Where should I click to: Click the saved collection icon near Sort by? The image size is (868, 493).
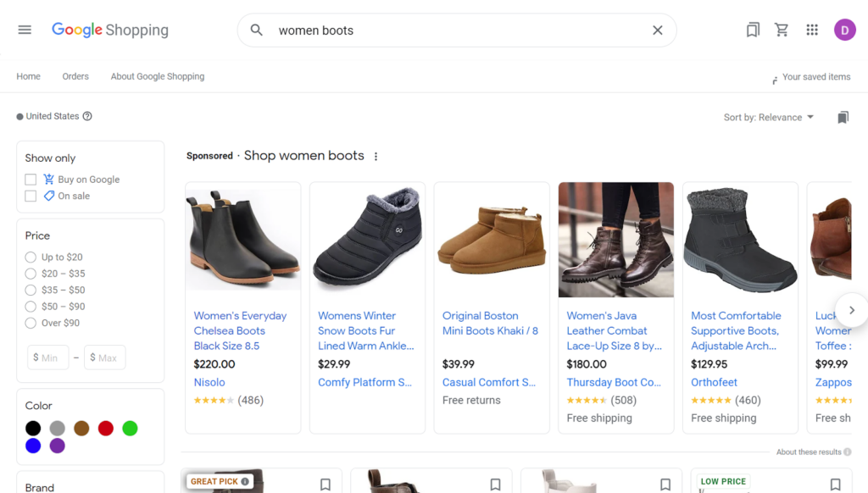point(843,117)
